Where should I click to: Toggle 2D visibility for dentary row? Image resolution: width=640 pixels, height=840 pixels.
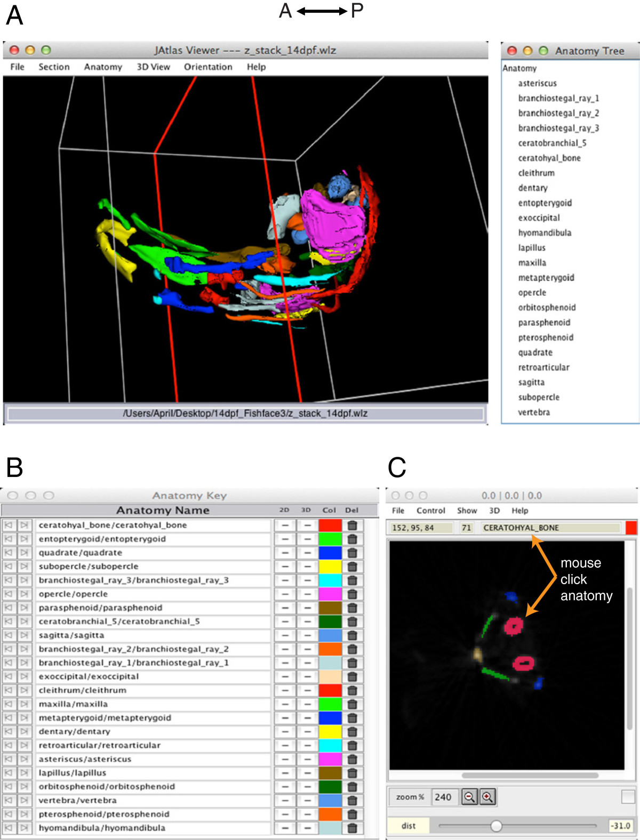click(285, 732)
